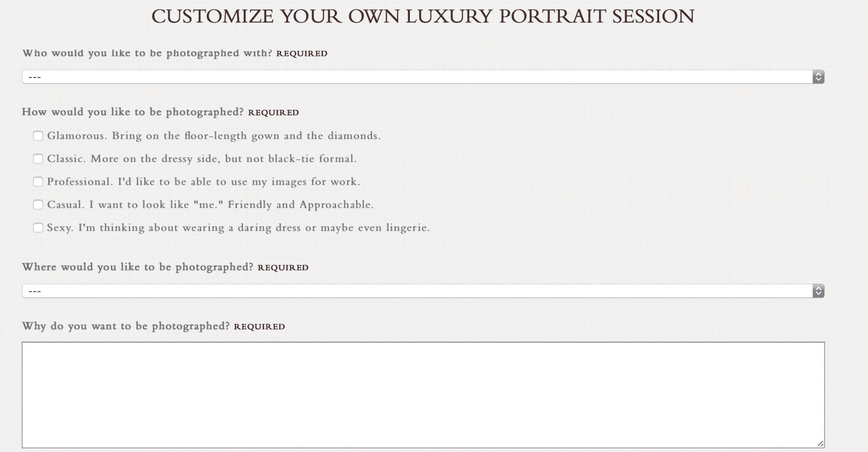Click the stepper arrow on the location select box
868x452 pixels.
[x=818, y=291]
